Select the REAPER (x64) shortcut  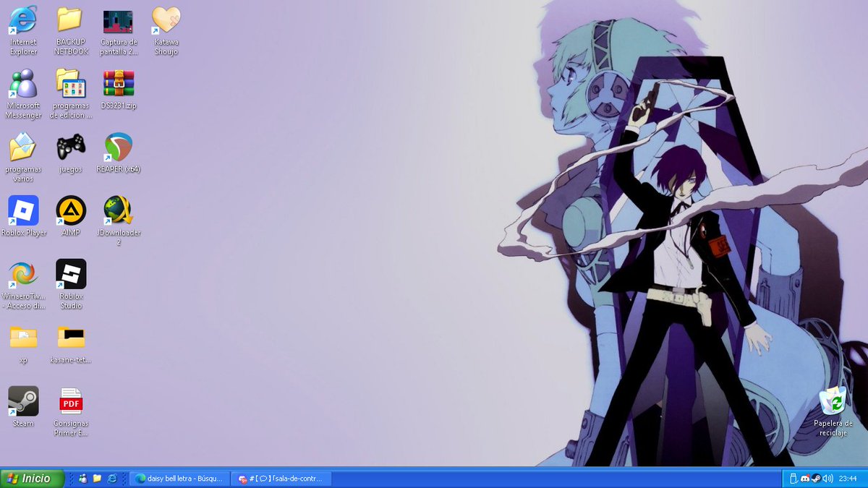pyautogui.click(x=119, y=153)
